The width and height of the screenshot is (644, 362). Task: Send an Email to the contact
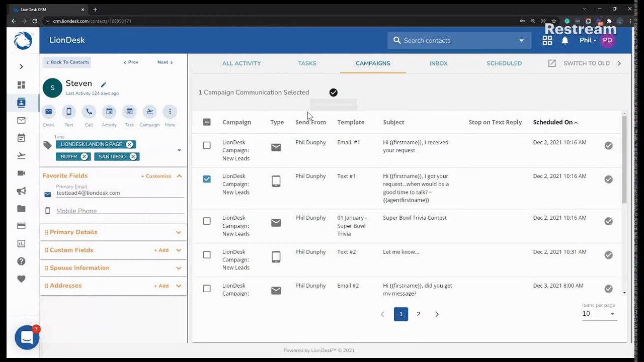(48, 112)
